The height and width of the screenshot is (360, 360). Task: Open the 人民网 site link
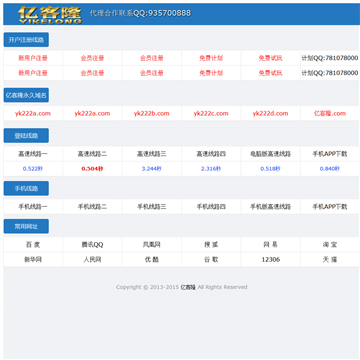[x=92, y=259]
